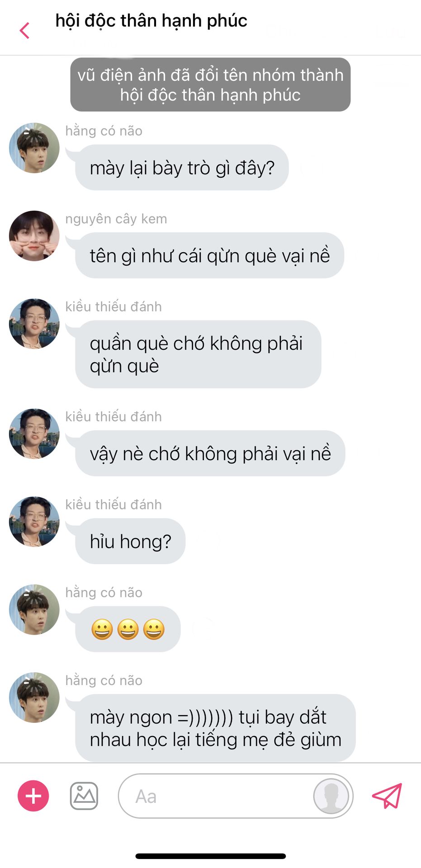Open avatar beside 'quần què chớ không phải' message

pyautogui.click(x=34, y=324)
